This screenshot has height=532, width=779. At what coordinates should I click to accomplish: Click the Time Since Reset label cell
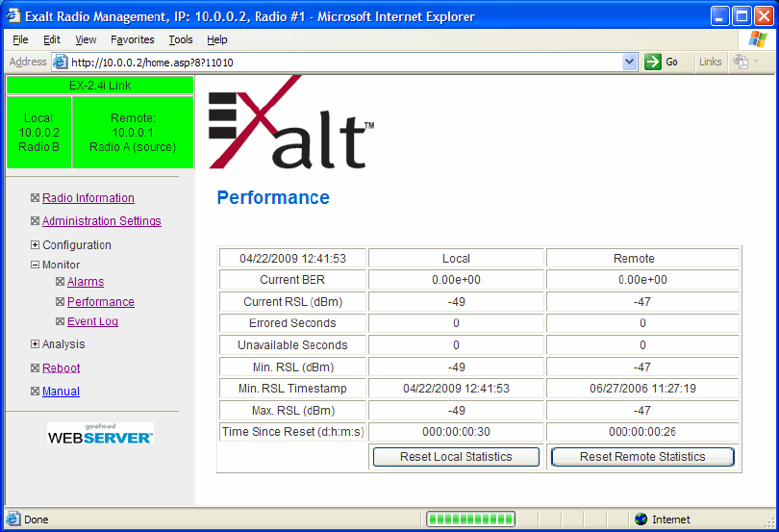click(x=292, y=432)
